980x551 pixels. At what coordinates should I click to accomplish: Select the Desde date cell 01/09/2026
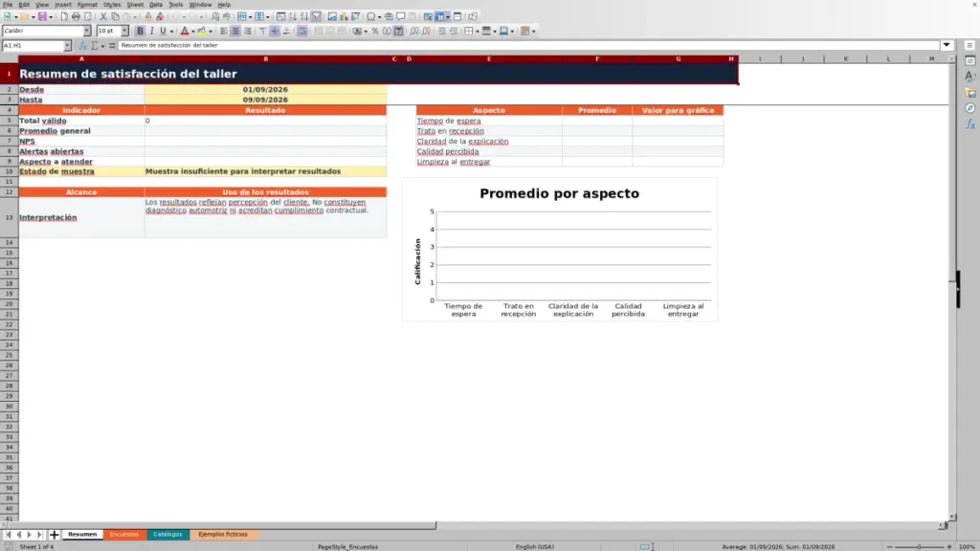click(265, 89)
